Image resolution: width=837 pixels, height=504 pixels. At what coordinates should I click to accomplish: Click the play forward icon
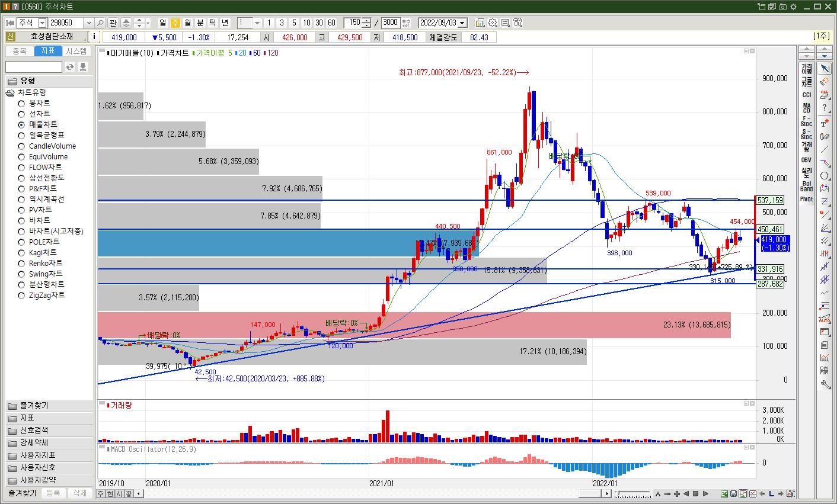(x=705, y=493)
